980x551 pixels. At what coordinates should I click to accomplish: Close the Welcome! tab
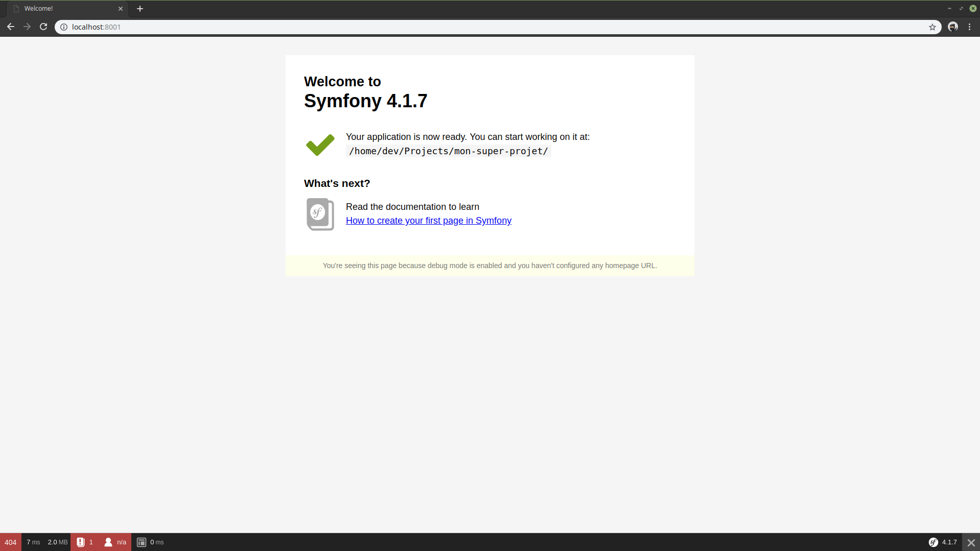(x=121, y=9)
